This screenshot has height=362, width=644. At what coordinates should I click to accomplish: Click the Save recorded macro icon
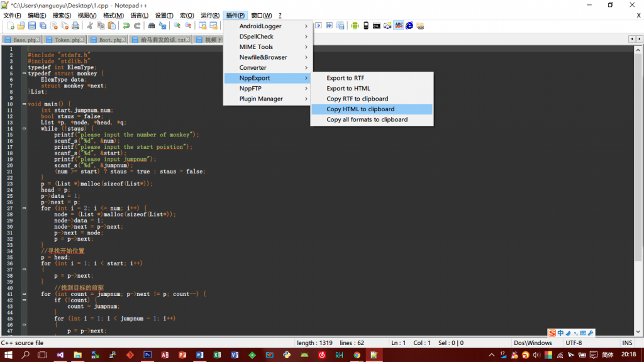340,26
